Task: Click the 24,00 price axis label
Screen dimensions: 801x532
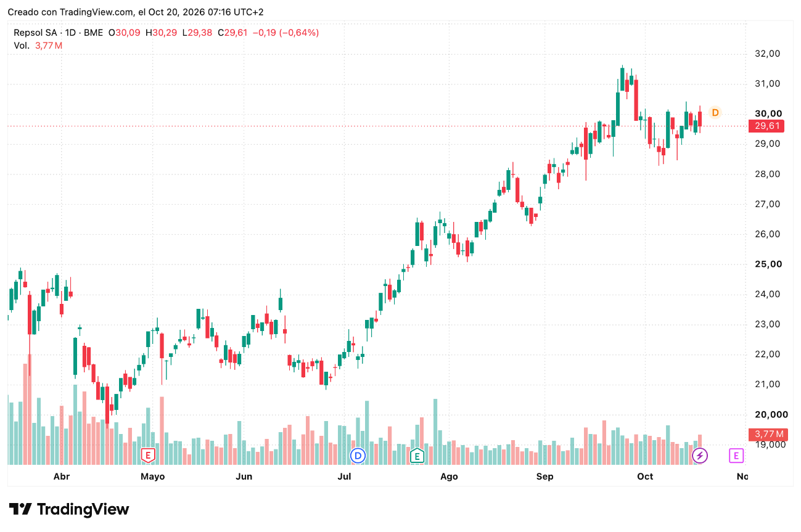Action: pyautogui.click(x=768, y=294)
